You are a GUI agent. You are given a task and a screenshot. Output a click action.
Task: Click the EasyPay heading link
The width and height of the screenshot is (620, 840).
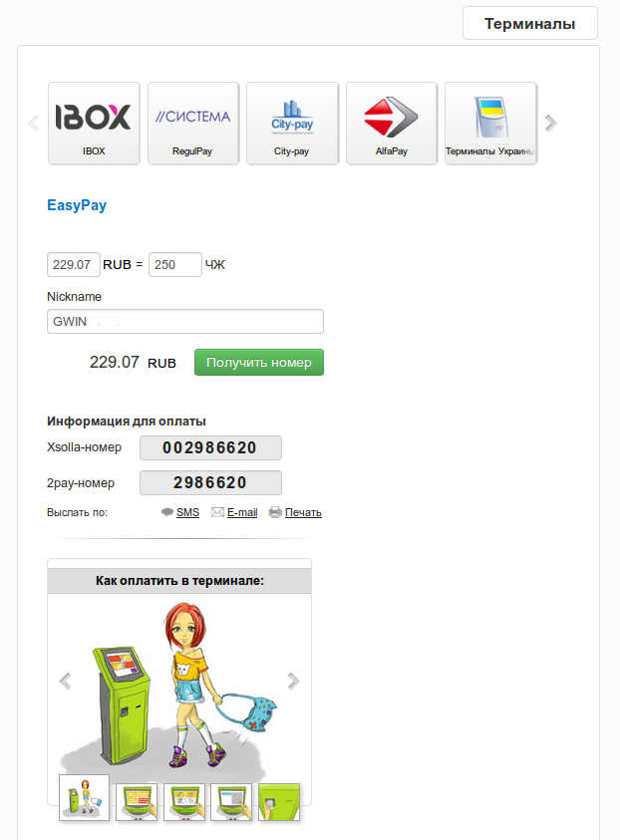pyautogui.click(x=77, y=205)
